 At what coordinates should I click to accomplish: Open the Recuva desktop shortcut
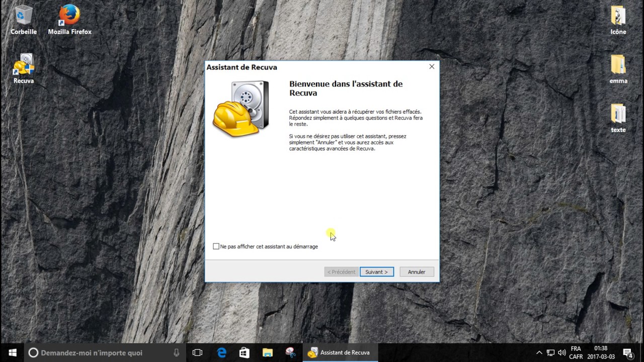click(24, 69)
